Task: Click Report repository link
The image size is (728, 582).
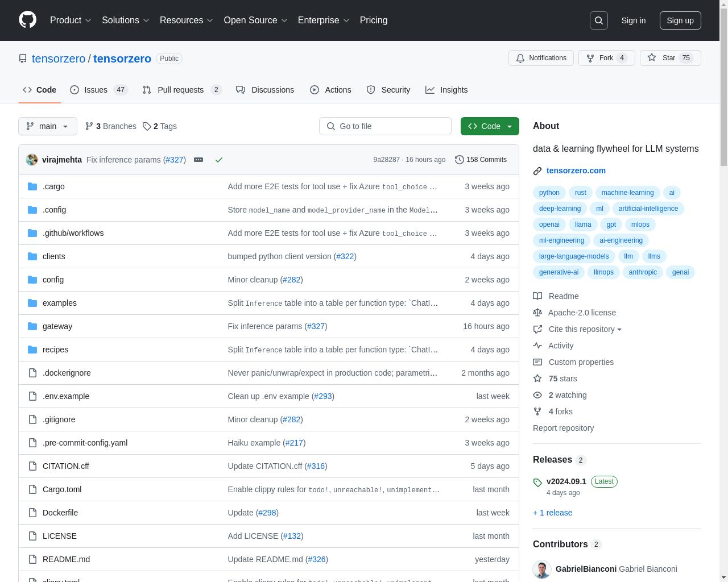Action: [563, 428]
